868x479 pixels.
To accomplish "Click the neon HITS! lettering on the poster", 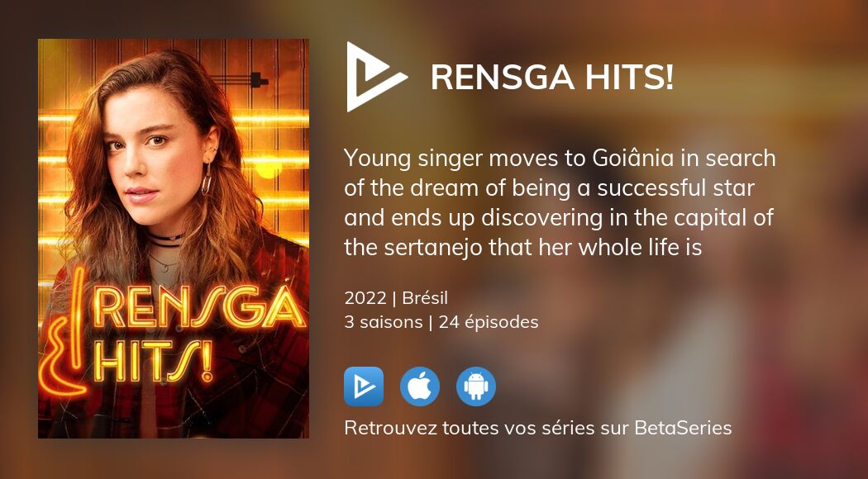I will click(x=151, y=359).
